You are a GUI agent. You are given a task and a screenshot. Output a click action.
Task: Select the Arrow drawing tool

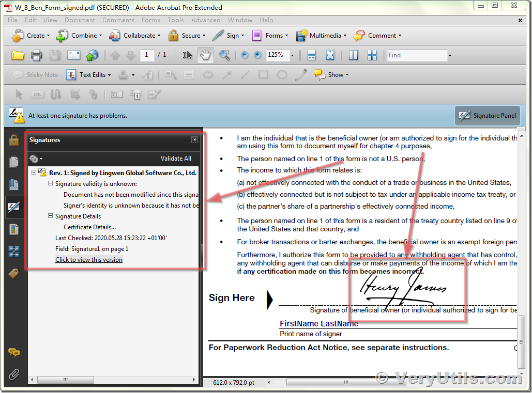(226, 74)
